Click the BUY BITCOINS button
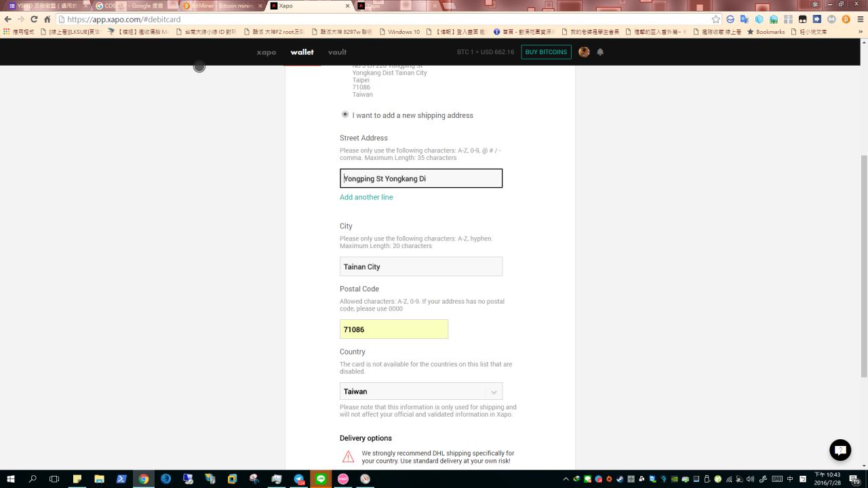The image size is (868, 488). (x=546, y=52)
